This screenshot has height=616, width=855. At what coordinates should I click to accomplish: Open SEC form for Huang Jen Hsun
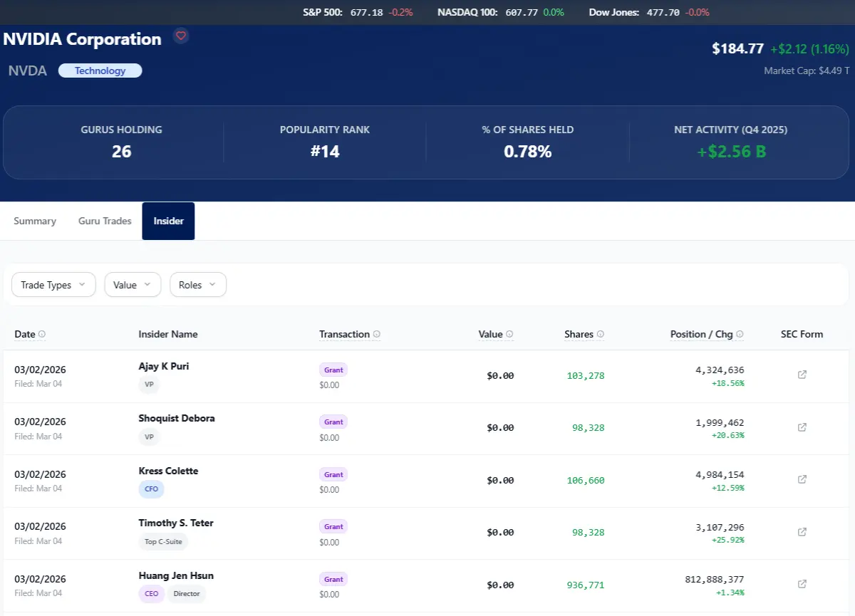802,584
